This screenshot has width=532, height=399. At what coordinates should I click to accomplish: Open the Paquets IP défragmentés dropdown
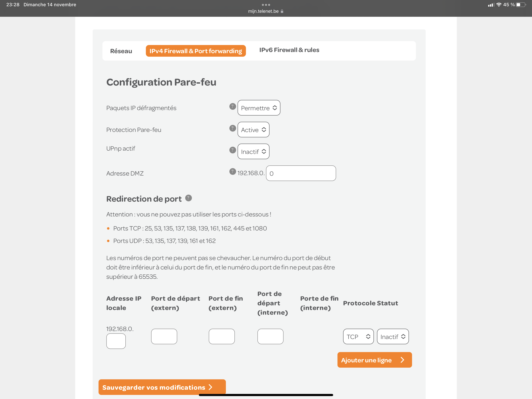click(x=259, y=108)
